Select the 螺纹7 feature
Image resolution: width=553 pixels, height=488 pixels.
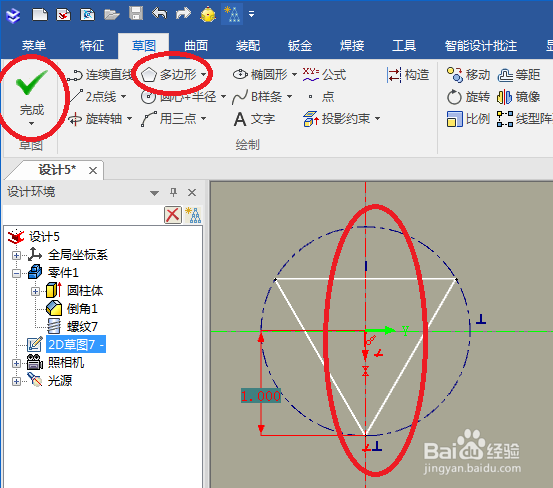point(82,327)
